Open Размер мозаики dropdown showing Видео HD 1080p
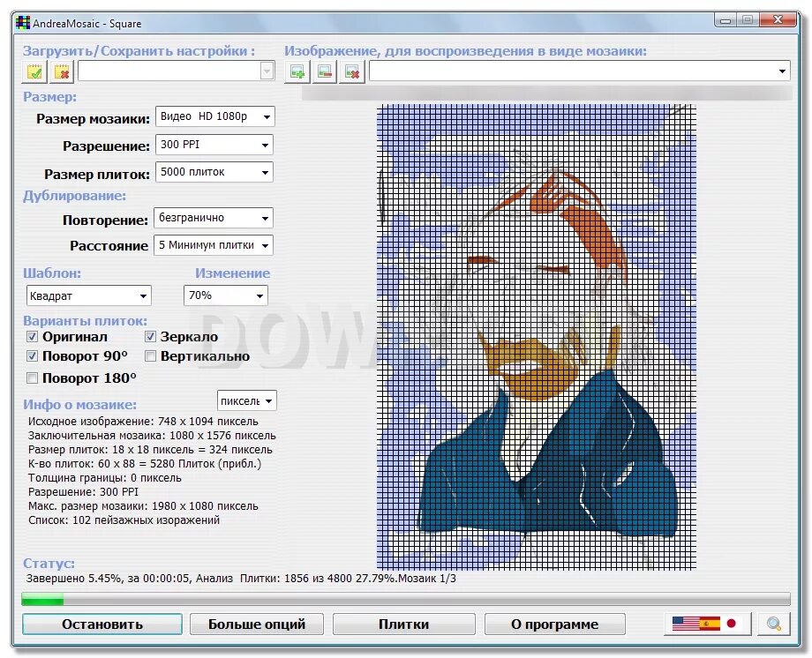The image size is (812, 658). pos(214,116)
